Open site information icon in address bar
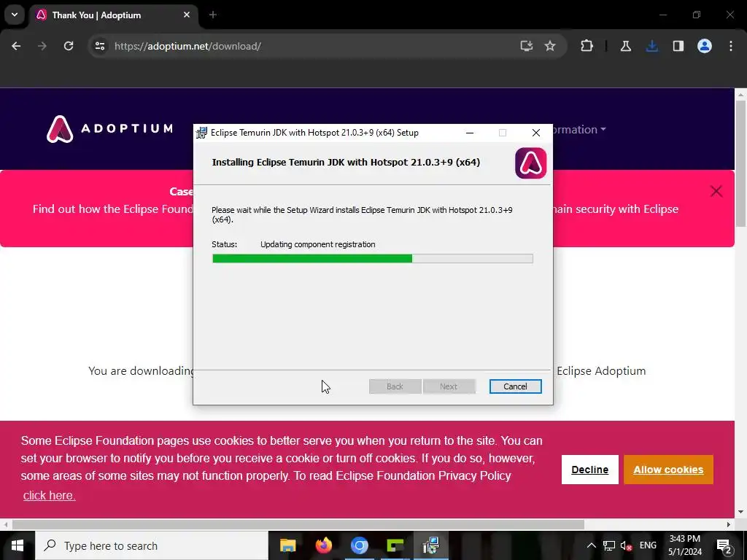The height and width of the screenshot is (560, 747). point(100,46)
